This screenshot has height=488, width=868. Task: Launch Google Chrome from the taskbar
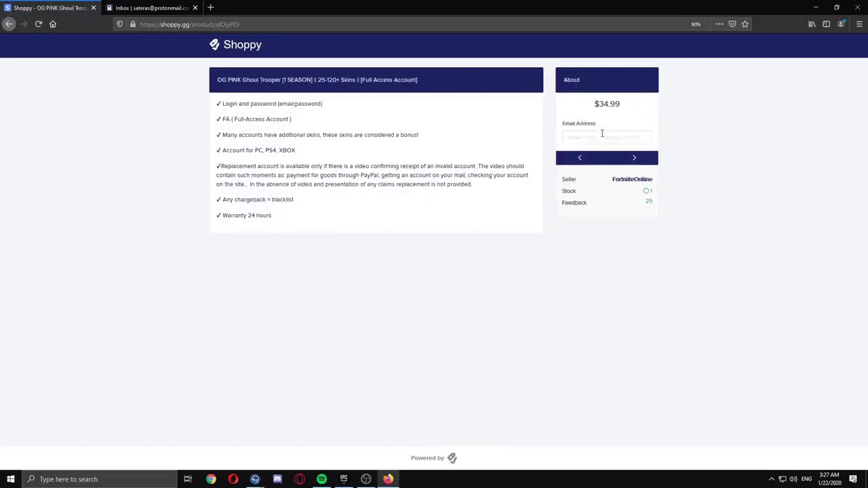point(211,479)
